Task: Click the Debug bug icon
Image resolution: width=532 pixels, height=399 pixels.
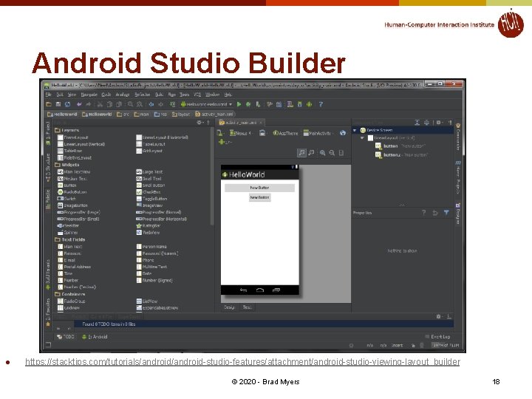Action: 248,104
